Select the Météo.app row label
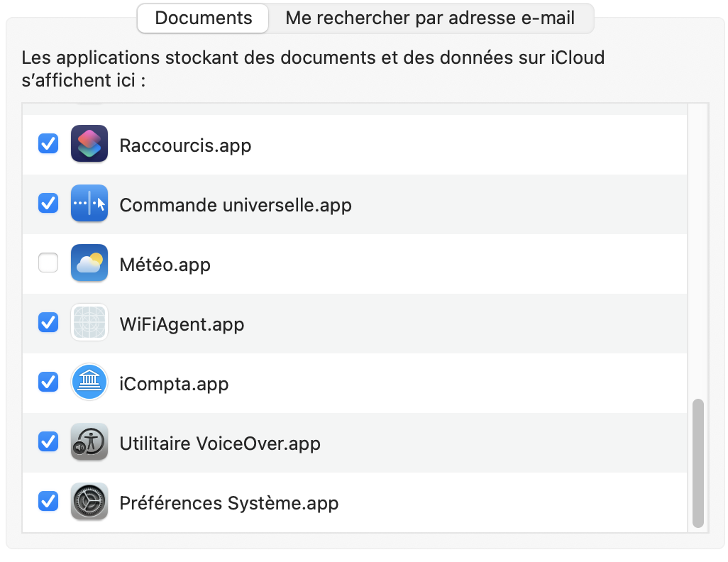This screenshot has width=728, height=562. (165, 265)
